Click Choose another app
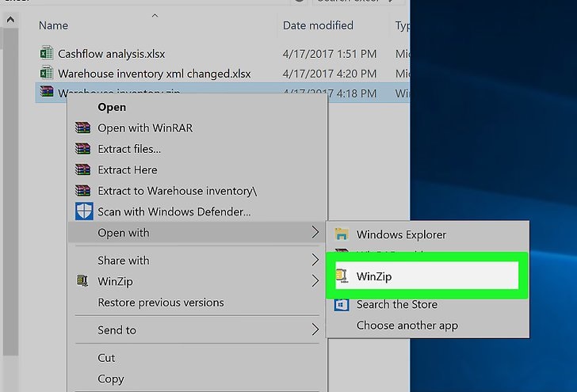Screen dimensions: 577x392 pos(427,325)
